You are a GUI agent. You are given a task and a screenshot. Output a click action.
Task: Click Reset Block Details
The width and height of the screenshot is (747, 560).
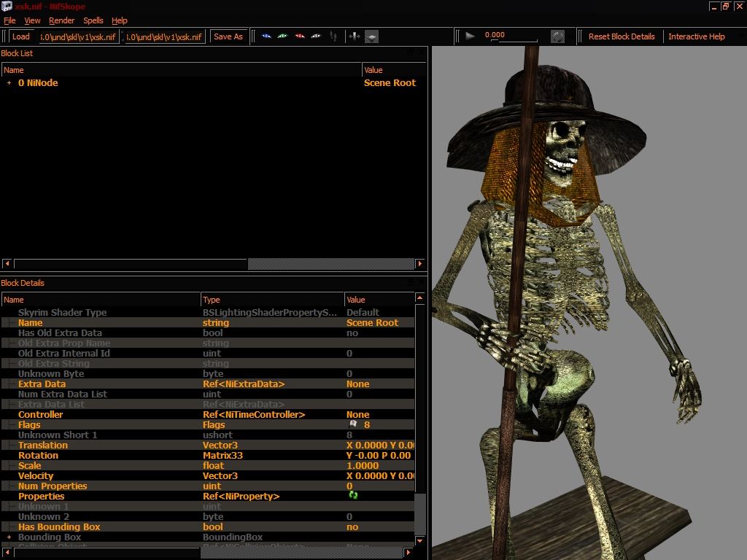point(622,36)
